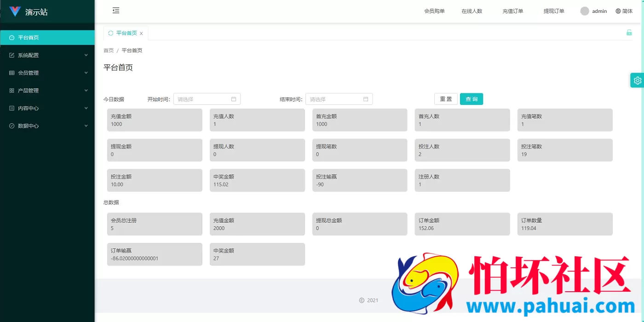644x322 pixels.
Task: Expand 产品管理 submenu arrow
Action: point(86,91)
